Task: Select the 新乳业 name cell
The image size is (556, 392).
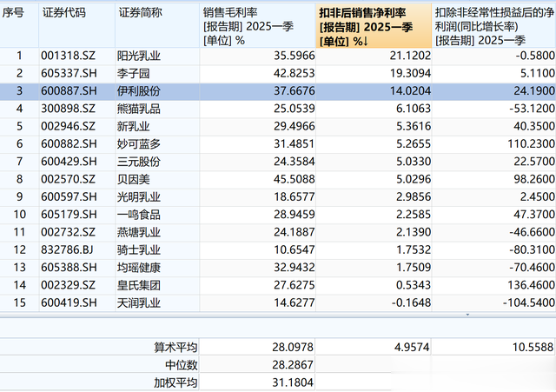Action: pos(133,126)
